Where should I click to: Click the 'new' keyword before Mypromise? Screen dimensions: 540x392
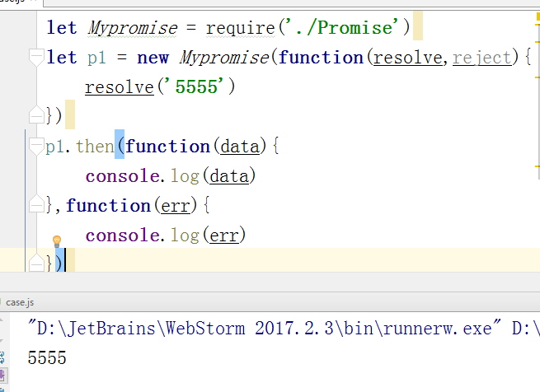pos(152,58)
